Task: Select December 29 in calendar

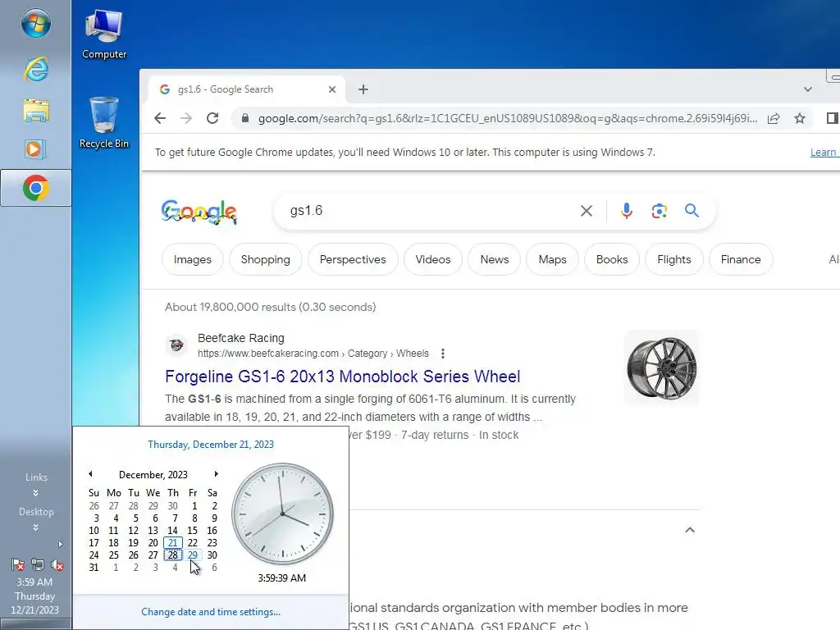Action: [x=192, y=555]
